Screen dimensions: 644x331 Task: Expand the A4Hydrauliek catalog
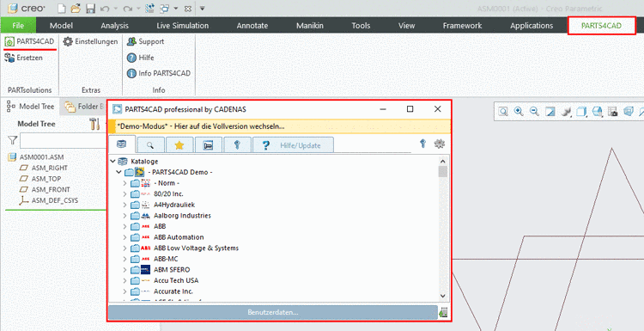pyautogui.click(x=125, y=205)
